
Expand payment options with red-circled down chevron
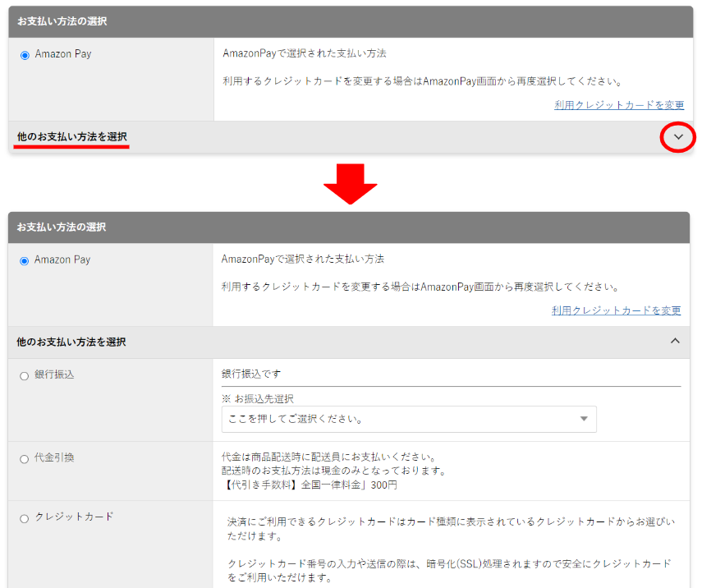678,138
